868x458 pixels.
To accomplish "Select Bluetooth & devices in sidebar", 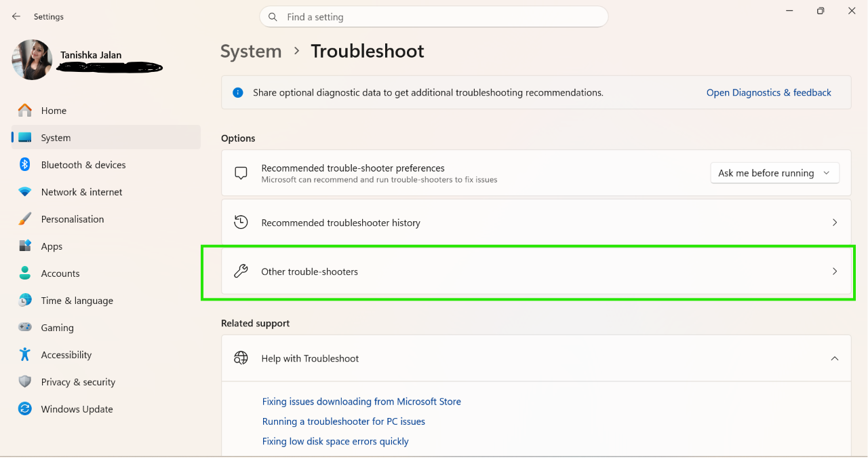I will coord(106,165).
